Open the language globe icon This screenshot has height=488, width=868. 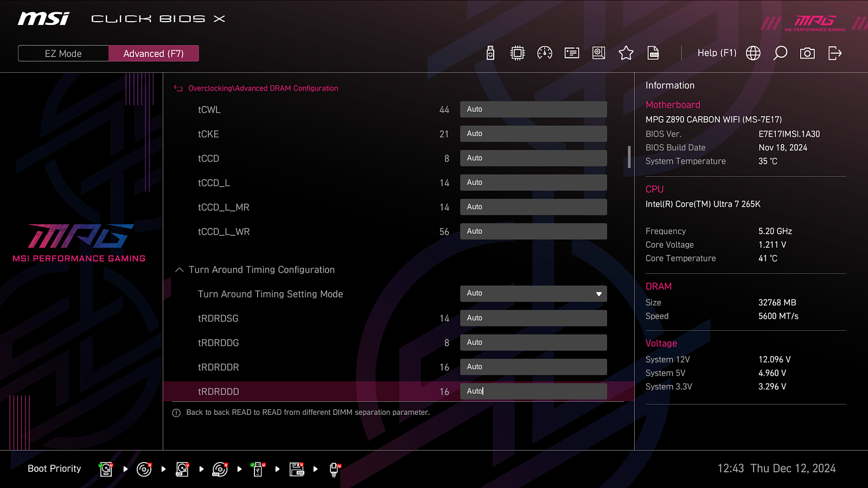pos(753,53)
